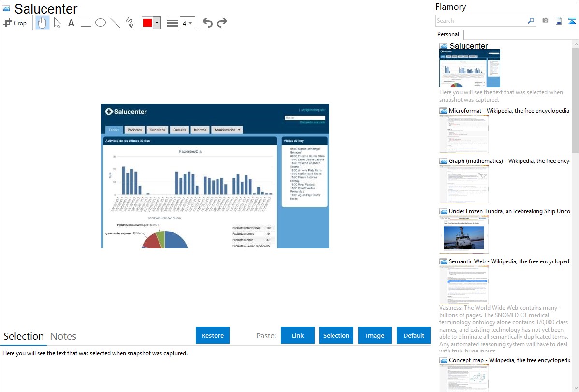The width and height of the screenshot is (579, 392).
Task: Open the Selection tab
Action: coord(24,336)
